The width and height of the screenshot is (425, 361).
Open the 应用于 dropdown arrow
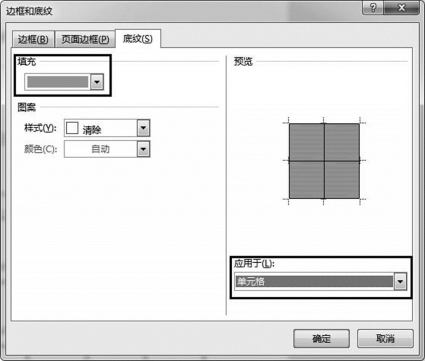[x=400, y=282]
